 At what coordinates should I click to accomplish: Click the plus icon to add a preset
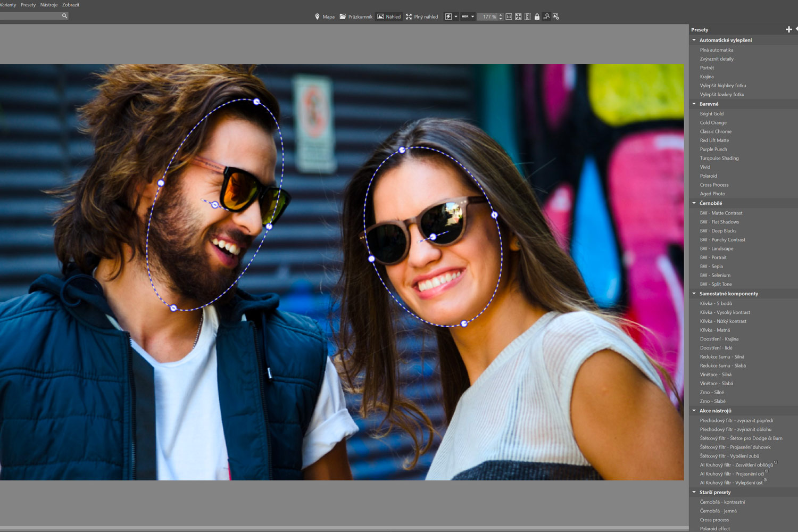point(788,30)
